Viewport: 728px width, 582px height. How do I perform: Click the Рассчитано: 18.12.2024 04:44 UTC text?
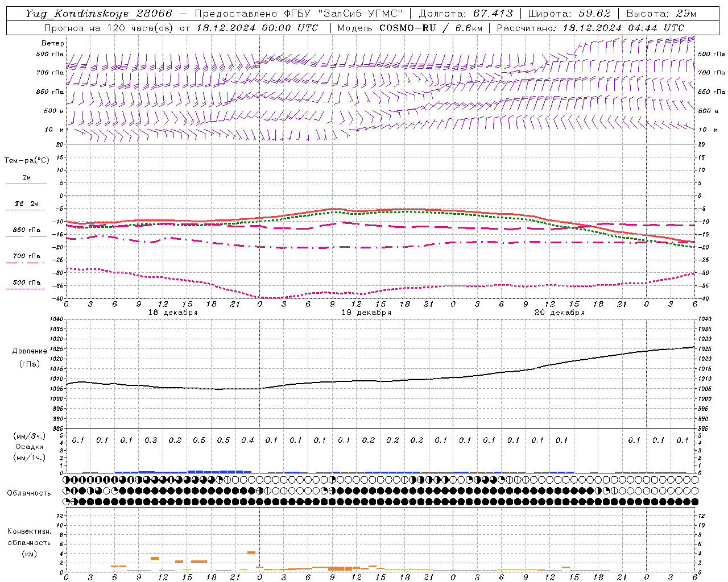[x=590, y=28]
